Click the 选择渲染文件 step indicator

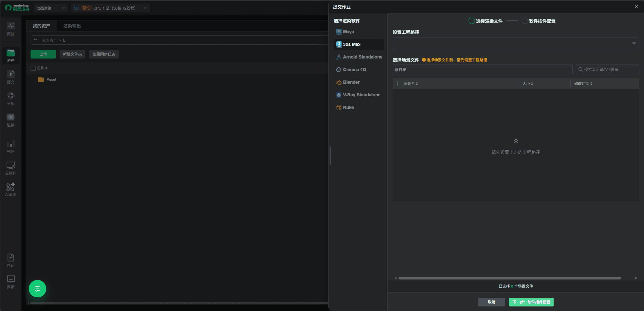click(485, 21)
